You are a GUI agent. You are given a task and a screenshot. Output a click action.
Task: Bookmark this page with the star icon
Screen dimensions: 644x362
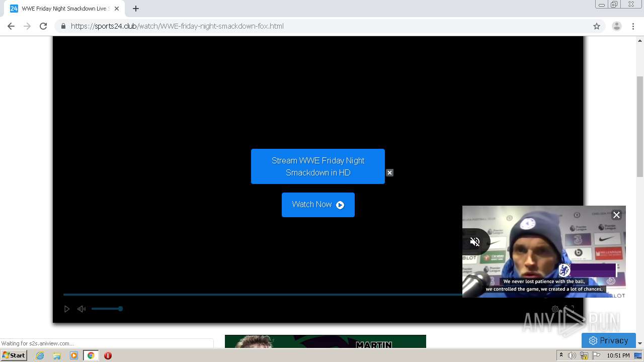(x=597, y=26)
